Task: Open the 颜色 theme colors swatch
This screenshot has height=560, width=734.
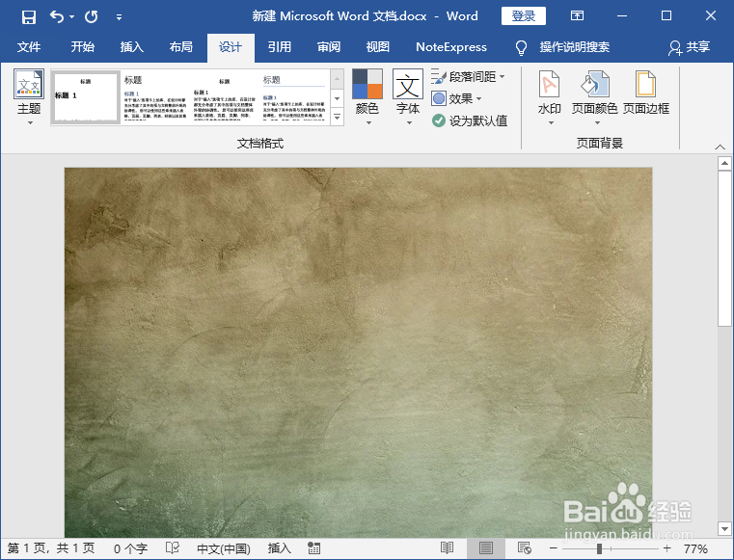Action: (x=367, y=83)
